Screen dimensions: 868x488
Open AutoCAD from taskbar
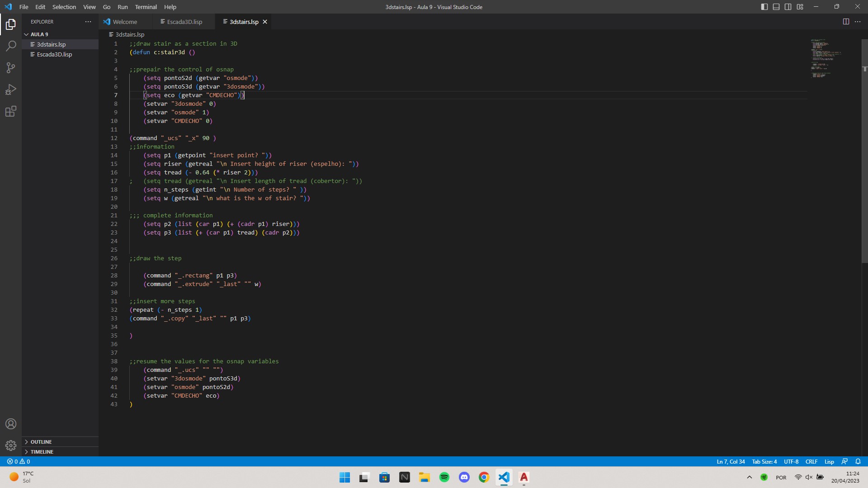click(x=524, y=477)
